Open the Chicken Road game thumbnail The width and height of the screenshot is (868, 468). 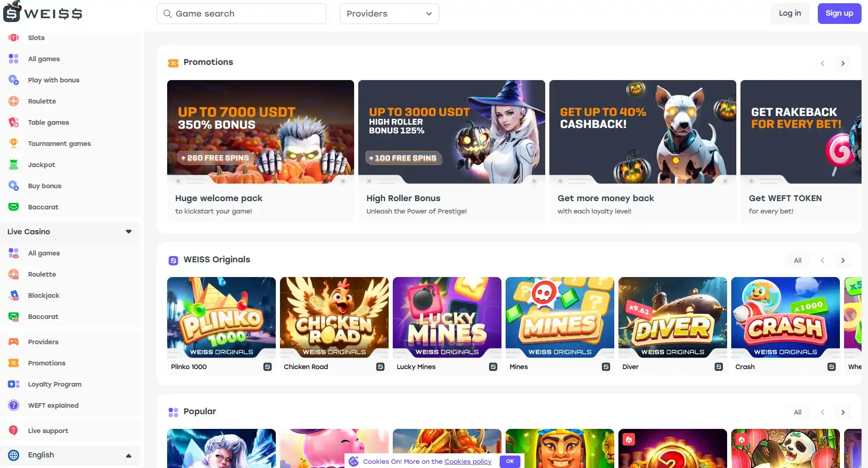[x=334, y=318]
